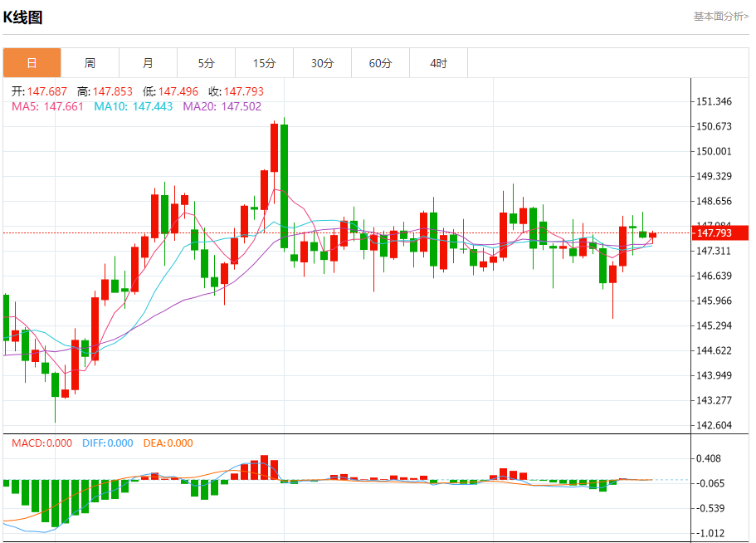Switch to the 月 monthly tab
The width and height of the screenshot is (756, 543).
tap(148, 63)
